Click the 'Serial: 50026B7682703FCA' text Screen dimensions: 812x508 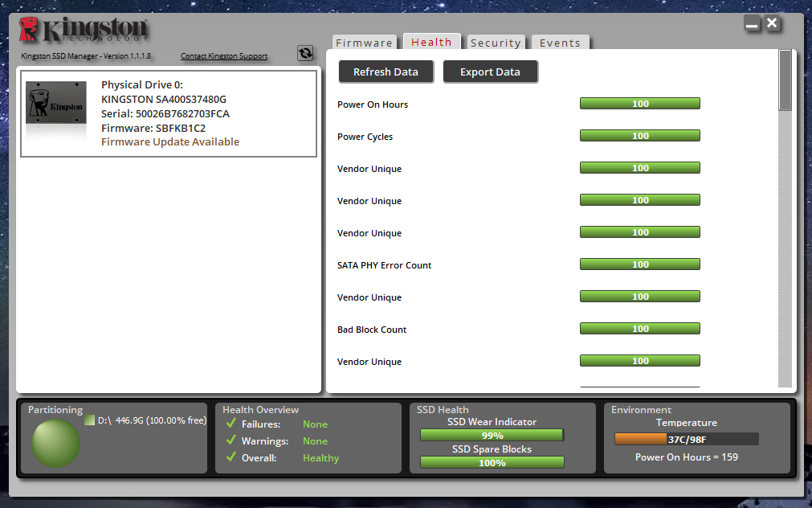tap(165, 113)
